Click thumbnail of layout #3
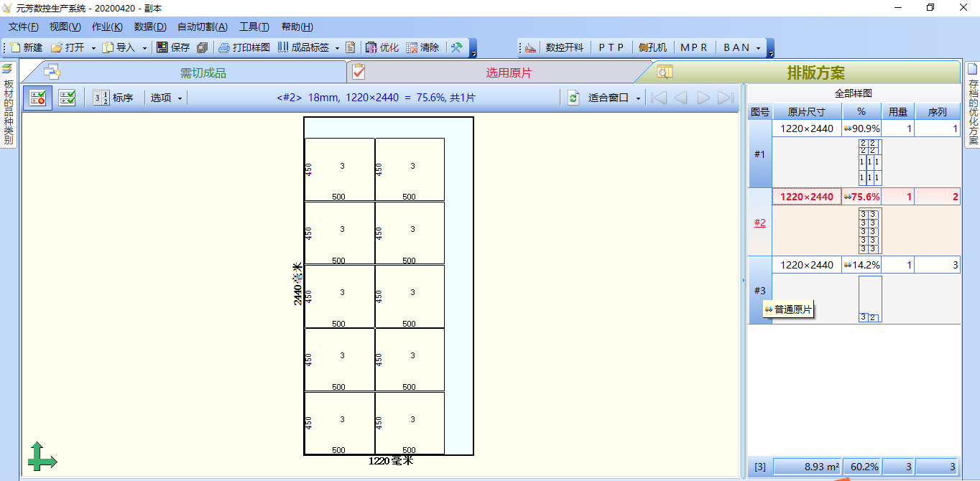The image size is (980, 481). tap(870, 299)
